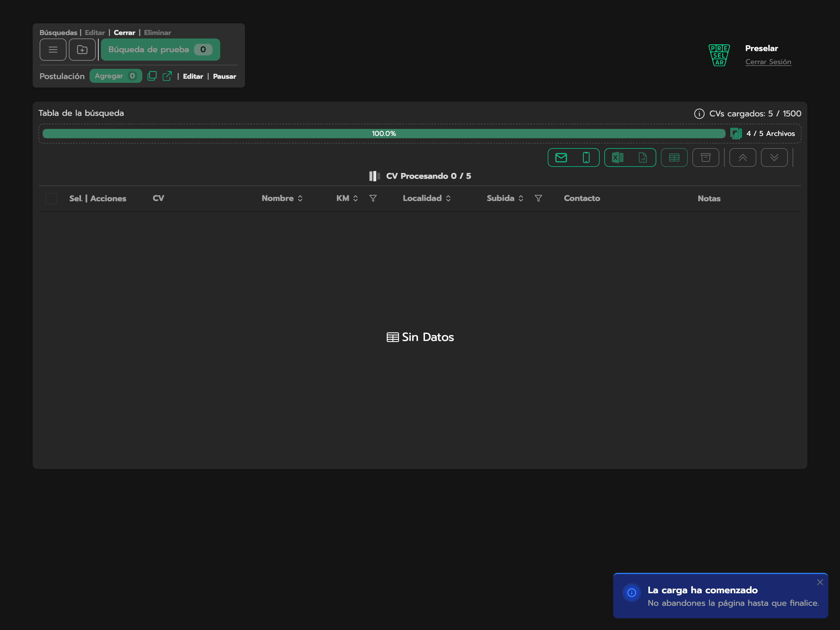Toggle the select-all checkbox in table header
This screenshot has height=630, width=840.
51,199
